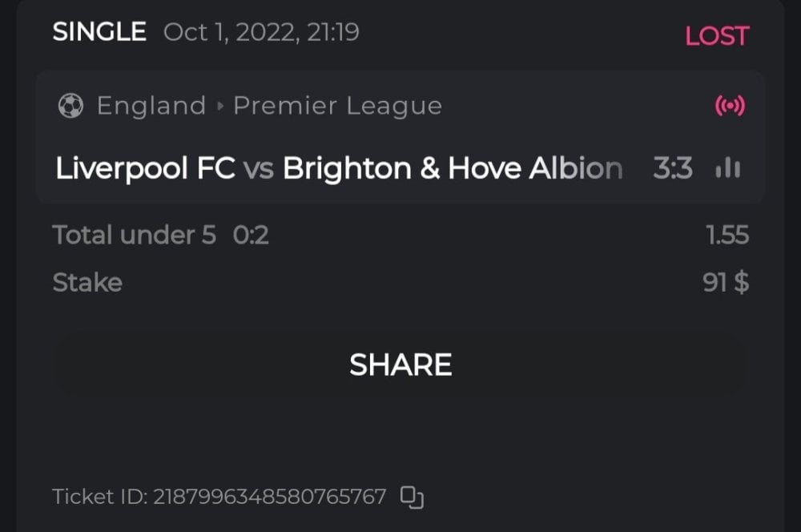Tap the SINGLE bet type label

pyautogui.click(x=99, y=32)
